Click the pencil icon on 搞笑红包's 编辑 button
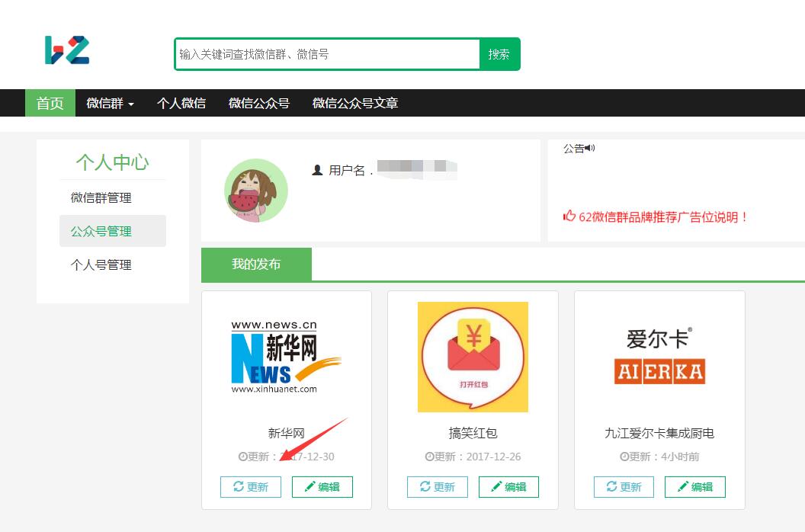805x532 pixels. click(498, 487)
